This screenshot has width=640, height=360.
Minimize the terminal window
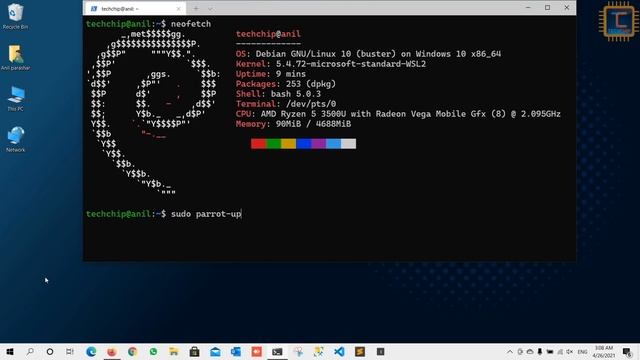[x=528, y=8]
